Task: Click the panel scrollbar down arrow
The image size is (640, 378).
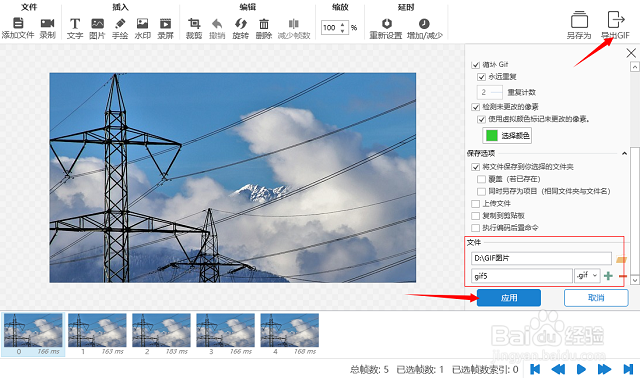Action: [x=635, y=280]
